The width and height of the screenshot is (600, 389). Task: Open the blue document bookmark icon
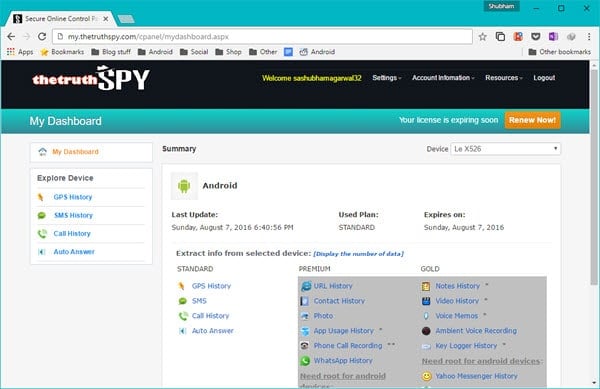pyautogui.click(x=289, y=52)
